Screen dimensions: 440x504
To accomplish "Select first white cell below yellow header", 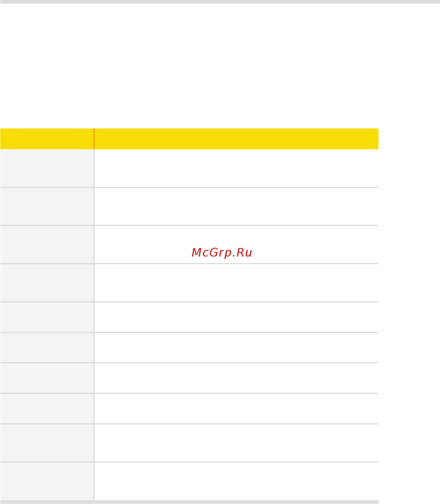I will (x=237, y=168).
